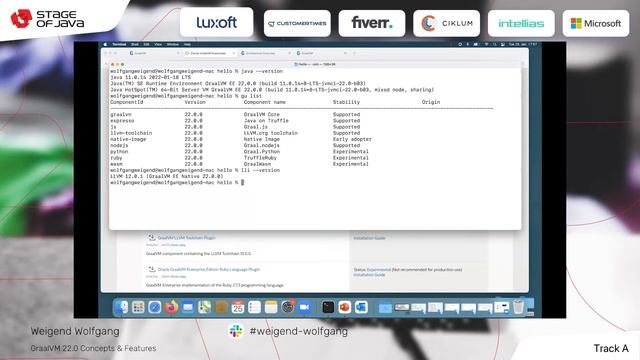Open the Edit menu

pos(146,44)
